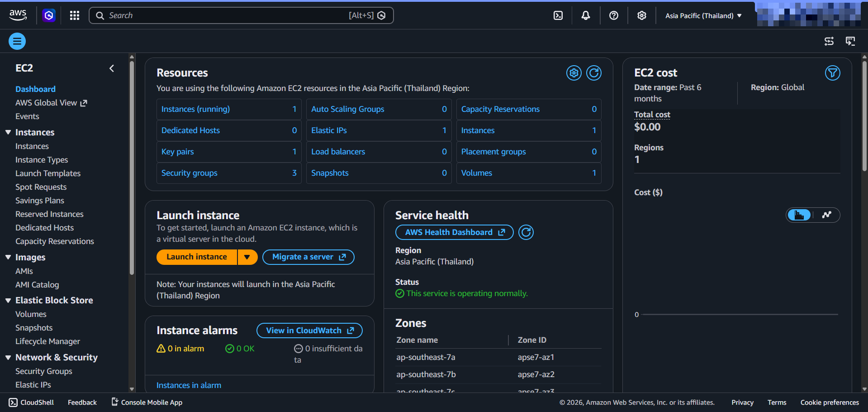Open Placement groups resource link
Viewport: 868px width, 412px height.
[493, 152]
